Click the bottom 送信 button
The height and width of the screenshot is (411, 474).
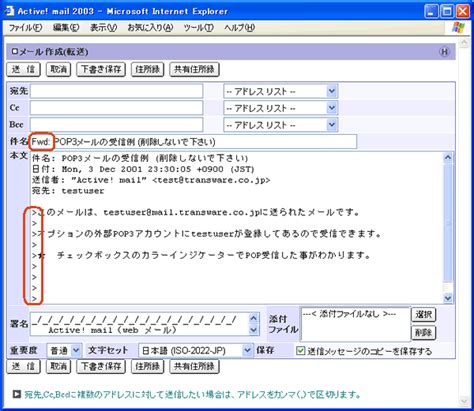point(23,366)
